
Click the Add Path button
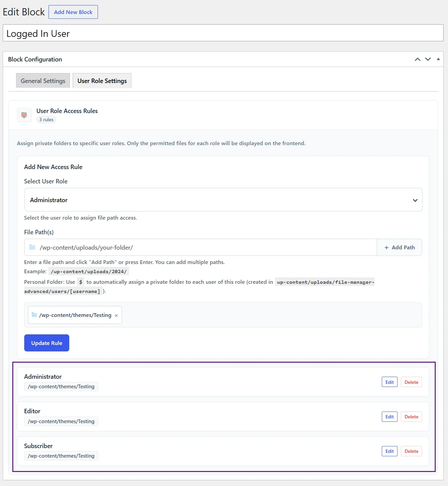pos(399,247)
